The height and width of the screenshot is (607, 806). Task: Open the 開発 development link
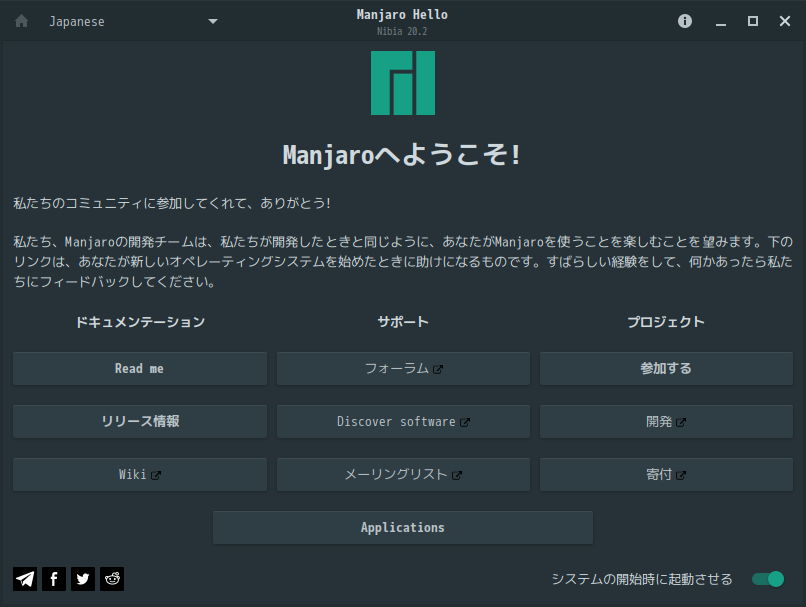pos(666,421)
